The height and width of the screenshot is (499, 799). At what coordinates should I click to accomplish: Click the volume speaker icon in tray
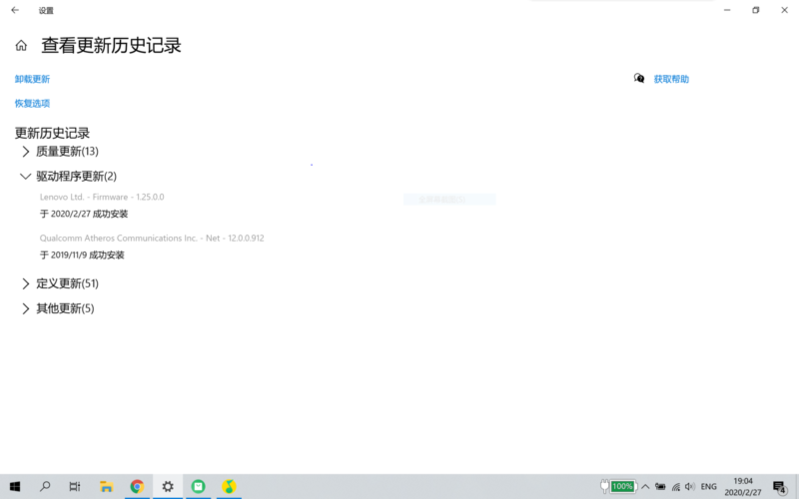point(690,487)
